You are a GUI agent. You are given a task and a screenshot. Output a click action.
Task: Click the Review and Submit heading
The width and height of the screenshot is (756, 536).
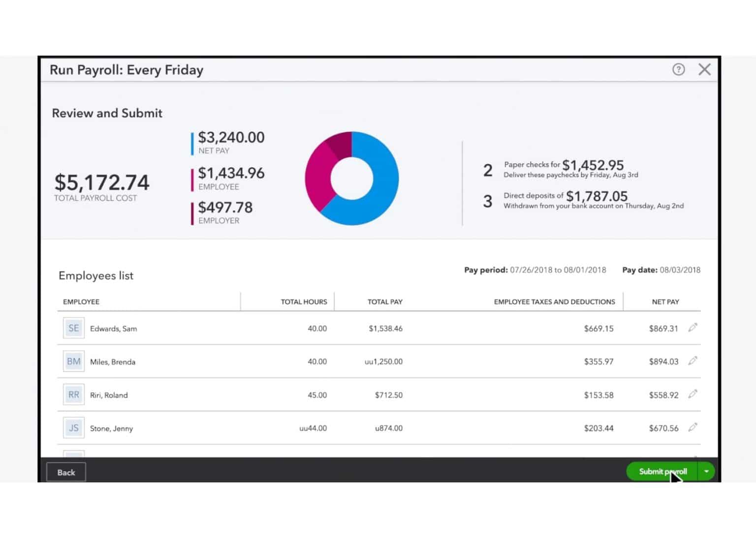(x=107, y=113)
